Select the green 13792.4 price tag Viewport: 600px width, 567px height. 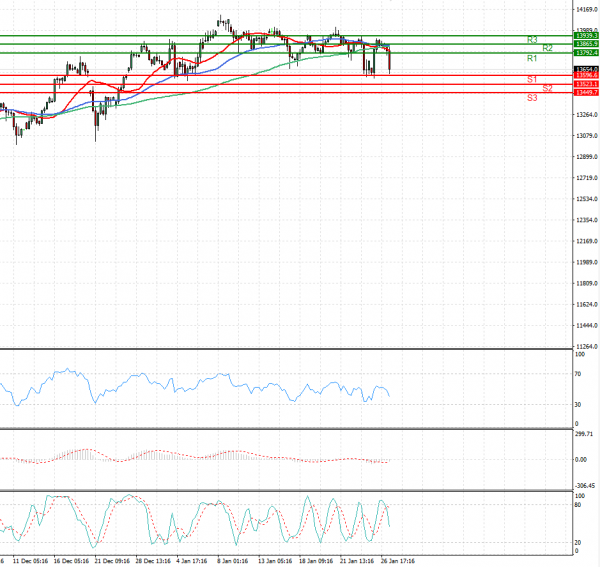click(586, 53)
